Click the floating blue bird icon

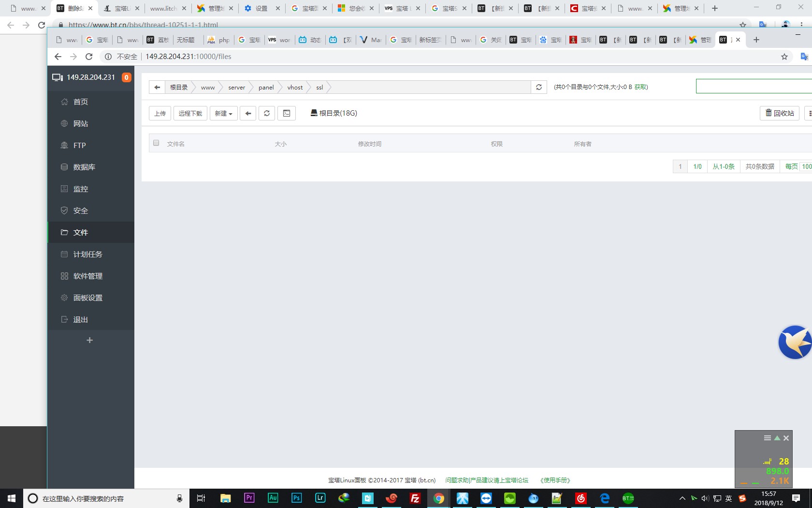click(795, 342)
